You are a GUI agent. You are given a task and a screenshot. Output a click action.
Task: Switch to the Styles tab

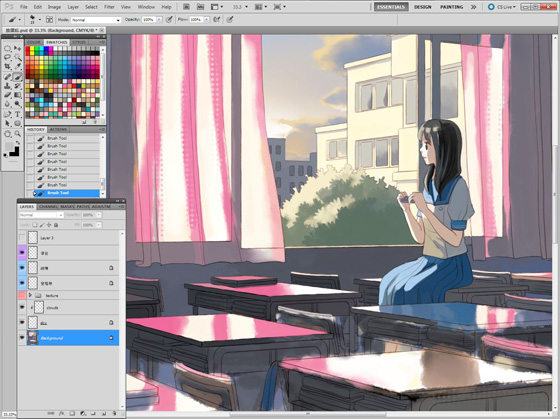[x=79, y=42]
